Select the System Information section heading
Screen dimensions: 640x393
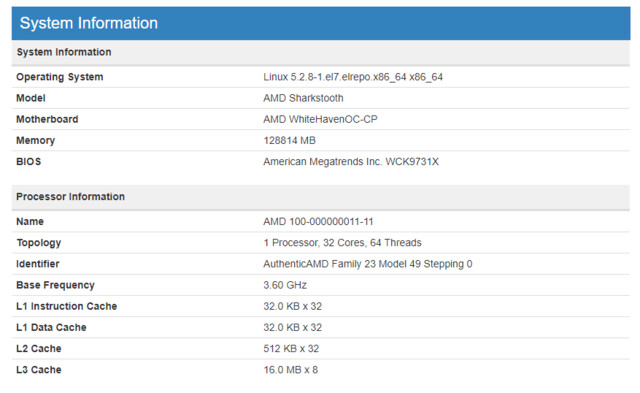pyautogui.click(x=64, y=52)
